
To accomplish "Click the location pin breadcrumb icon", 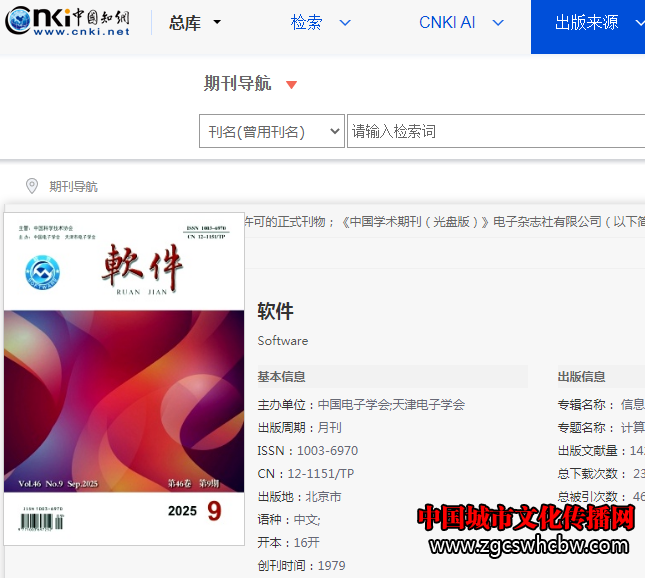I will pyautogui.click(x=32, y=186).
